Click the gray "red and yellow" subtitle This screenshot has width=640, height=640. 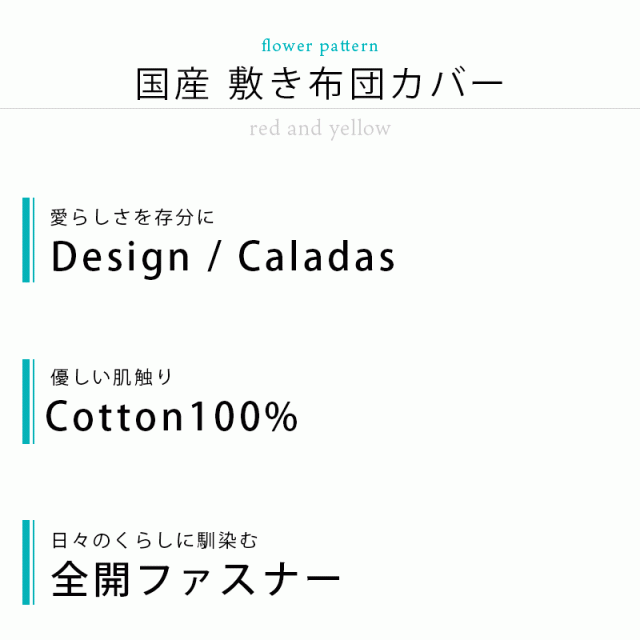coord(319,129)
